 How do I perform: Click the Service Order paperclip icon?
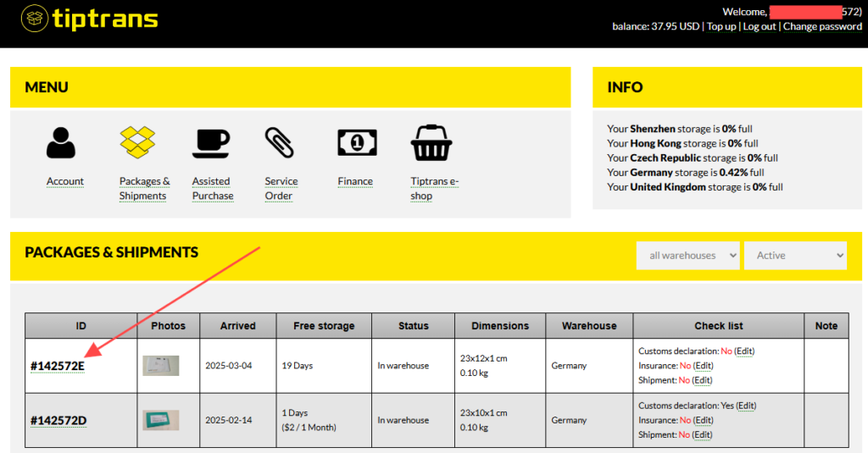[x=280, y=143]
